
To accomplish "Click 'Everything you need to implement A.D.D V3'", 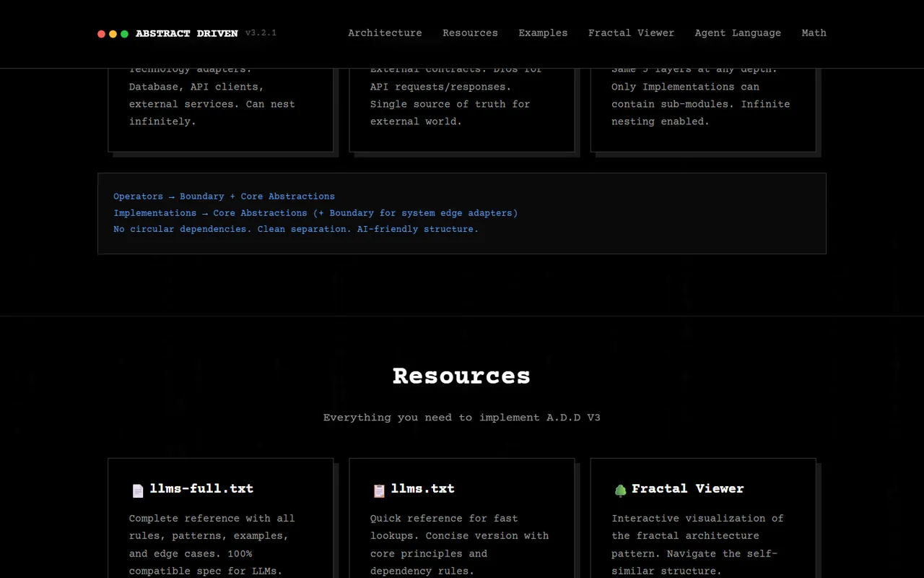I will point(462,418).
